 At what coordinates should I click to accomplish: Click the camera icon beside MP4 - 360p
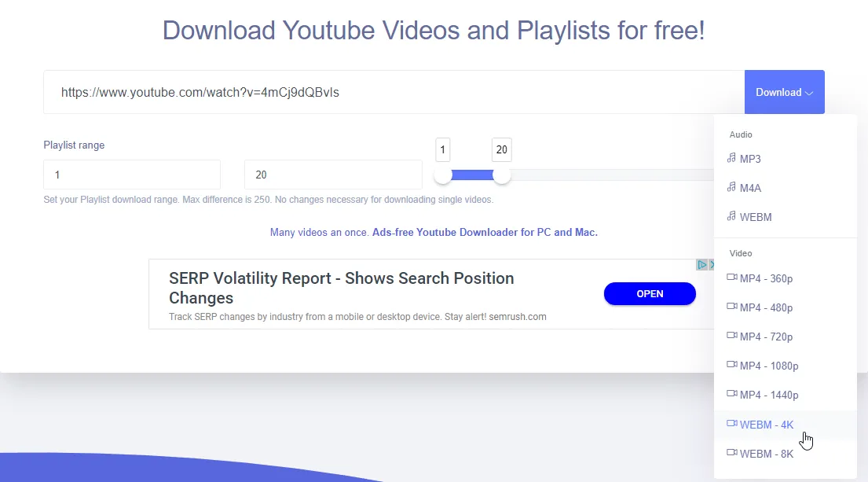click(732, 277)
